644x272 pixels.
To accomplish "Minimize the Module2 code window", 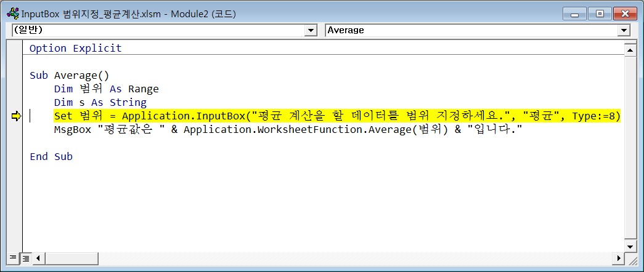I will pyautogui.click(x=574, y=14).
